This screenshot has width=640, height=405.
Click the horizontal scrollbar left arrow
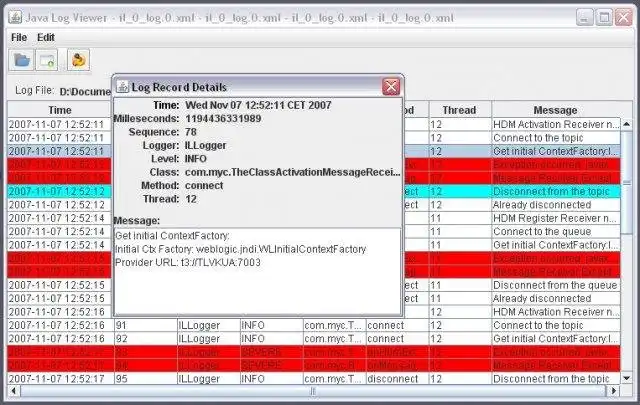[x=14, y=391]
